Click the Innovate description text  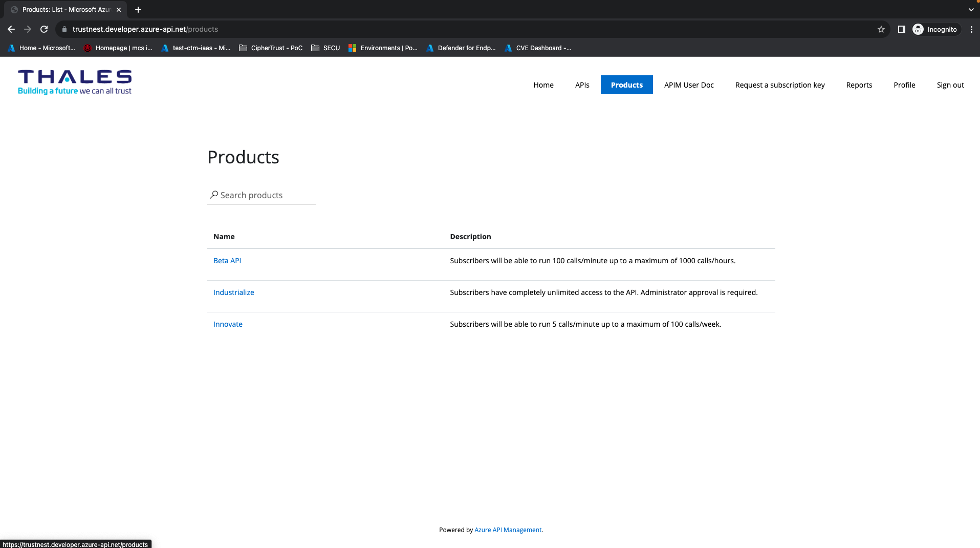point(585,324)
